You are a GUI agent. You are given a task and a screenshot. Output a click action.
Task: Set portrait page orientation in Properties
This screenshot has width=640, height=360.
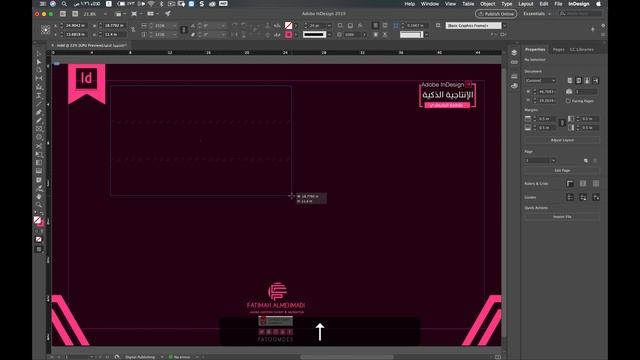tap(570, 80)
